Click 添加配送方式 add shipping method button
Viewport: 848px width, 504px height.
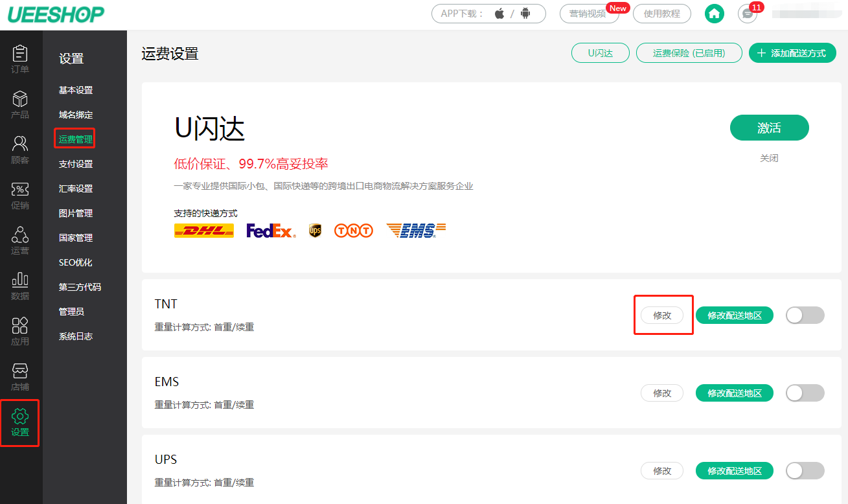pyautogui.click(x=792, y=53)
